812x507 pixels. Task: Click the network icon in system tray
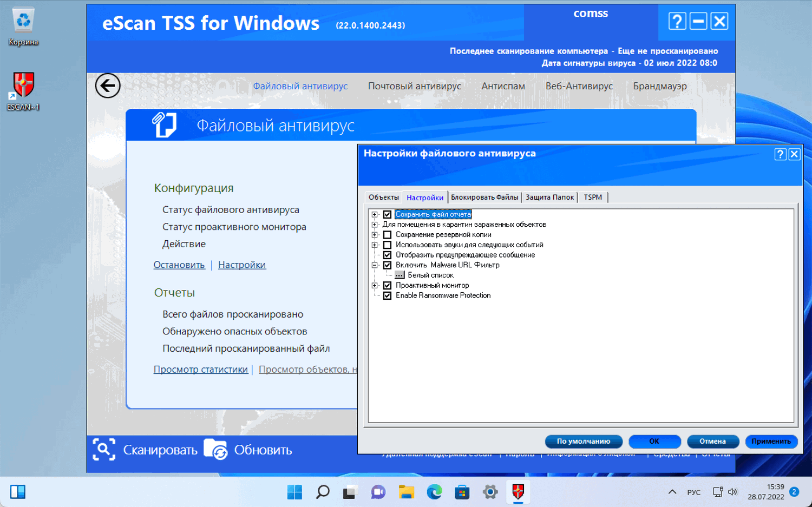pos(718,492)
